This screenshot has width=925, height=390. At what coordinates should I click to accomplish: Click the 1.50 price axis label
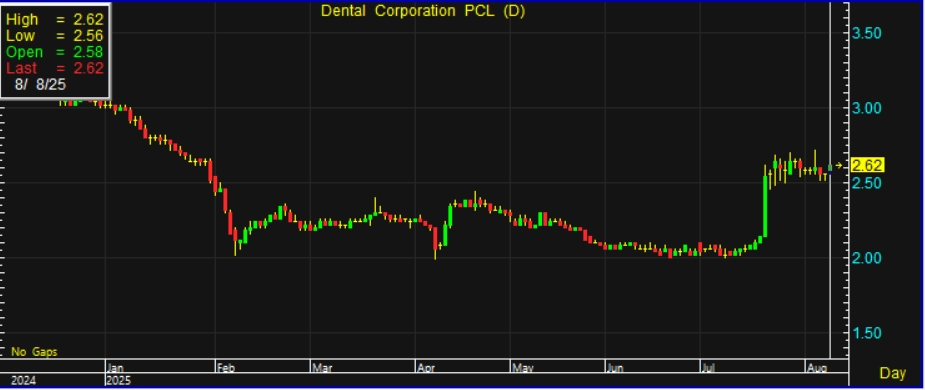867,333
